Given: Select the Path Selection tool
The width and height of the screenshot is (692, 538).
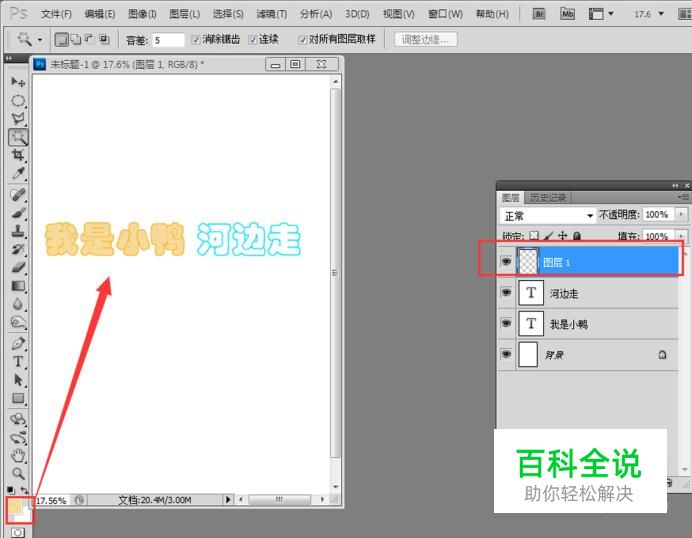Looking at the screenshot, I should tap(18, 380).
